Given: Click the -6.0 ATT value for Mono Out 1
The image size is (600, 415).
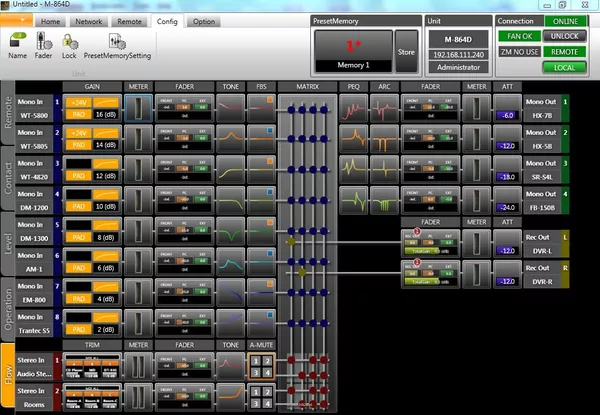Looking at the screenshot, I should [x=507, y=115].
